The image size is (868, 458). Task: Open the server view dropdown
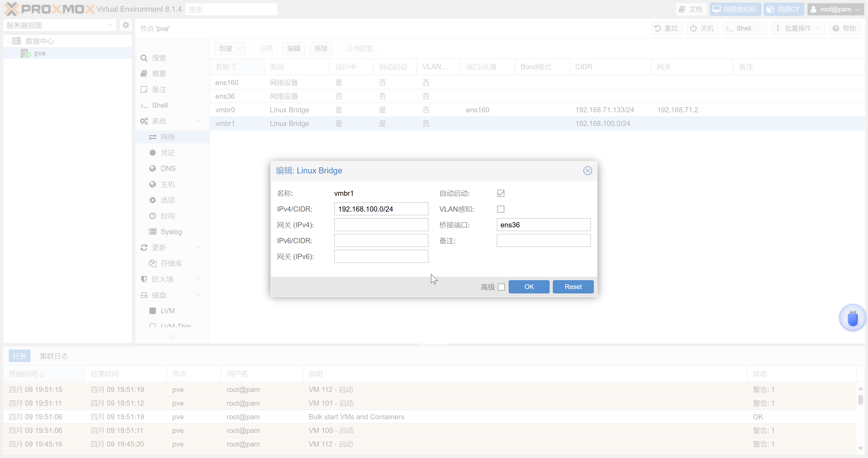point(110,25)
